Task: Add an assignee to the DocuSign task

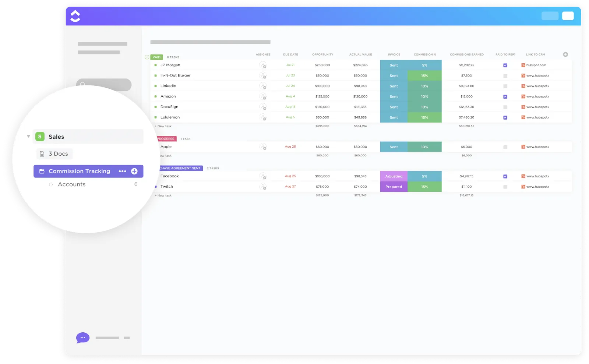Action: coord(263,107)
